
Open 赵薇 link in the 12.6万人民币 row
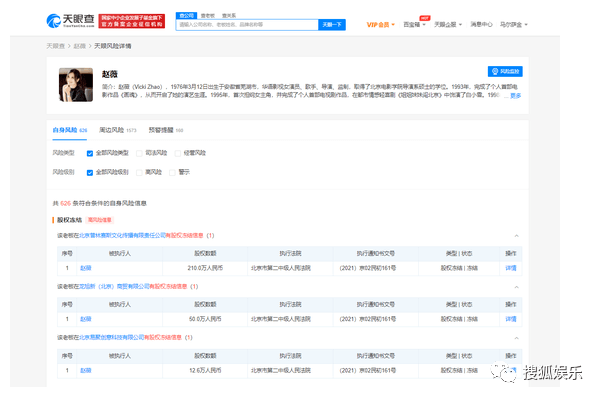point(86,370)
